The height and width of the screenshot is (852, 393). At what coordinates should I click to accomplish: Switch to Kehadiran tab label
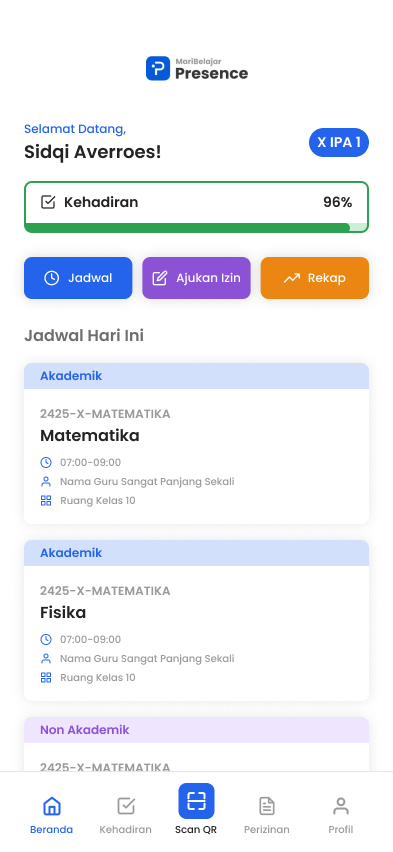[x=126, y=830]
